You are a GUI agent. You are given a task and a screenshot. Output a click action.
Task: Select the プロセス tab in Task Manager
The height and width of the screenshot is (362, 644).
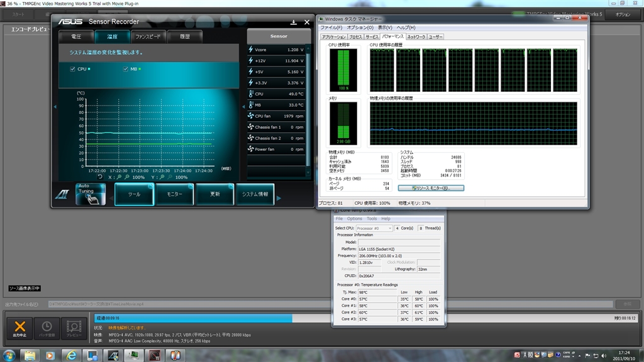pos(355,37)
